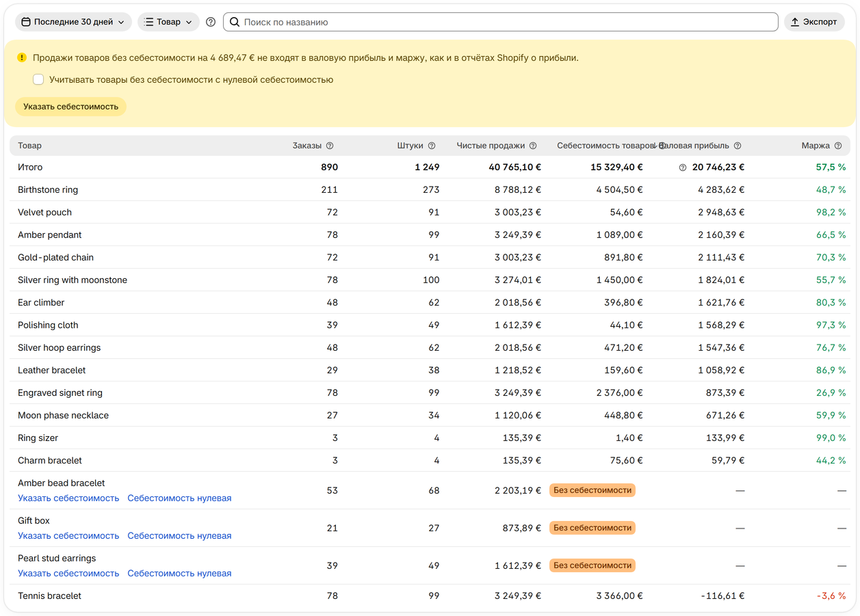The height and width of the screenshot is (616, 860).
Task: Enable treating uncosted products as zero cost
Action: pyautogui.click(x=38, y=80)
